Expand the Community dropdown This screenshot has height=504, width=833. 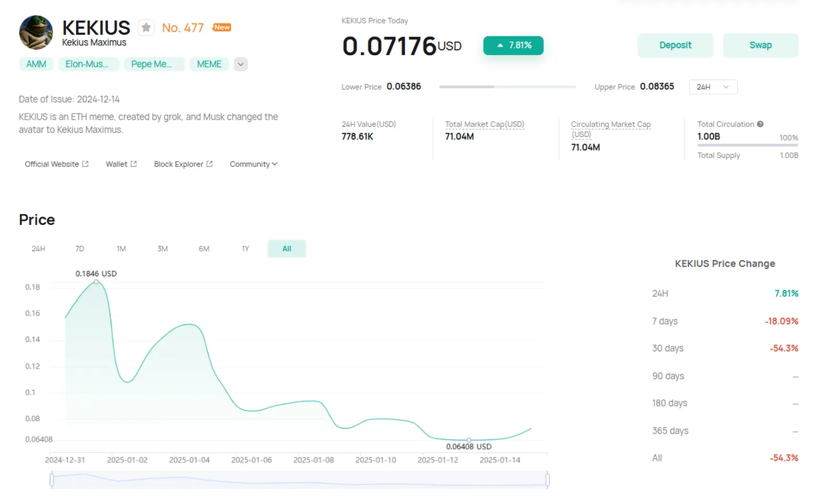click(x=254, y=164)
